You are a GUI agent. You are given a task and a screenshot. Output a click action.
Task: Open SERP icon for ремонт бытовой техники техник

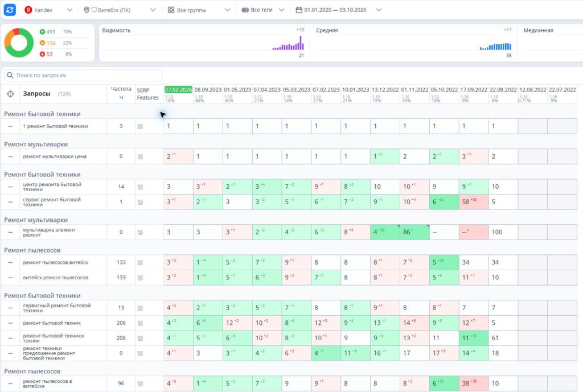[x=140, y=339]
